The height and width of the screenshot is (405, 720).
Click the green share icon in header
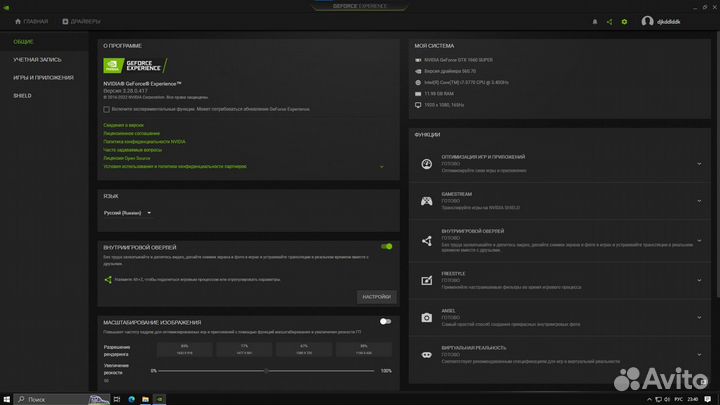pyautogui.click(x=610, y=20)
